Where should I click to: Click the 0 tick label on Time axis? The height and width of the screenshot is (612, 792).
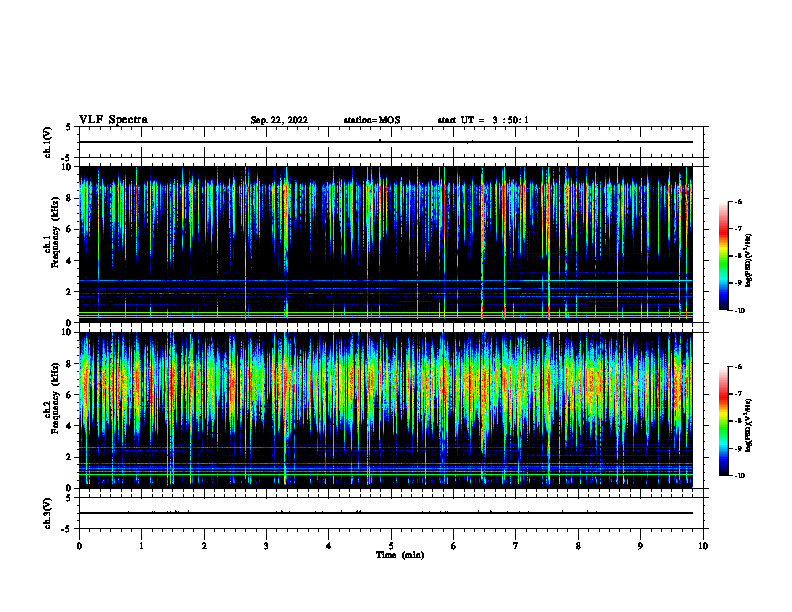(79, 546)
